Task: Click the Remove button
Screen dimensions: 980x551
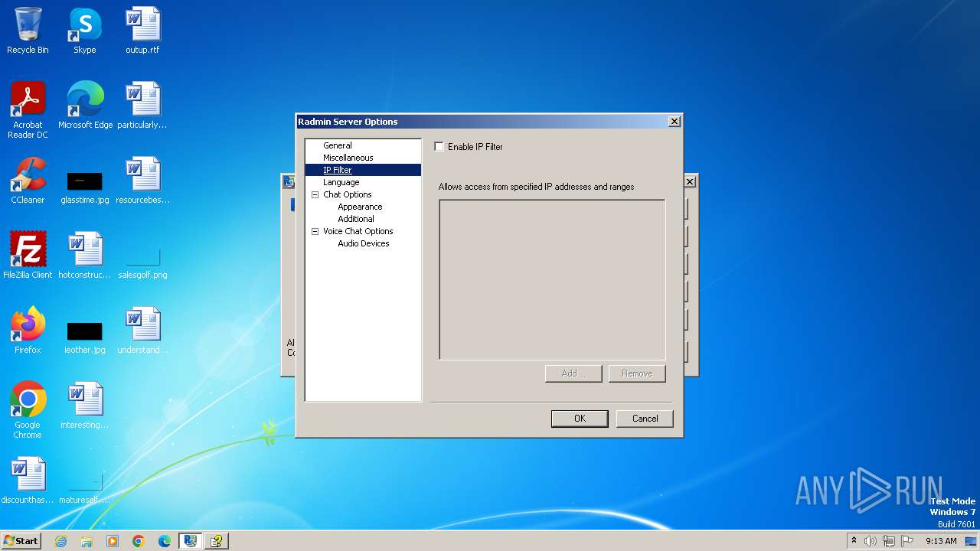Action: click(637, 373)
